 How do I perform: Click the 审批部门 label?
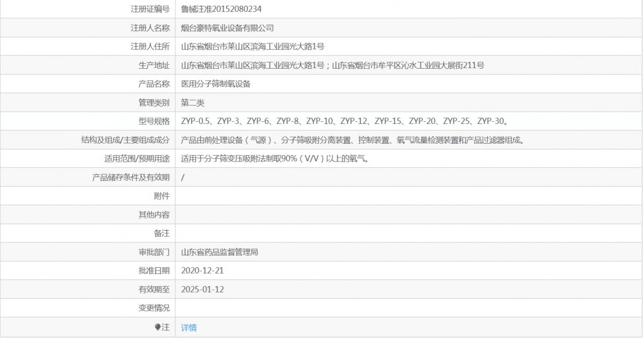tap(154, 252)
